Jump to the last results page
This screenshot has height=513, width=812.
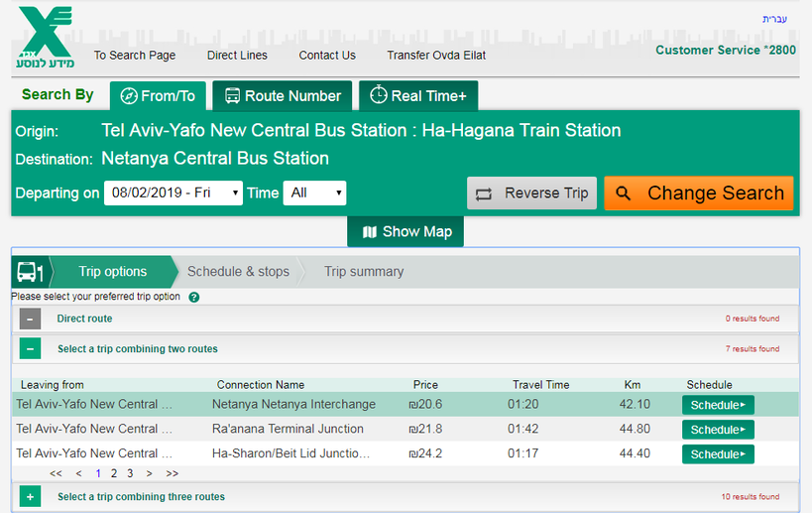pyautogui.click(x=173, y=473)
